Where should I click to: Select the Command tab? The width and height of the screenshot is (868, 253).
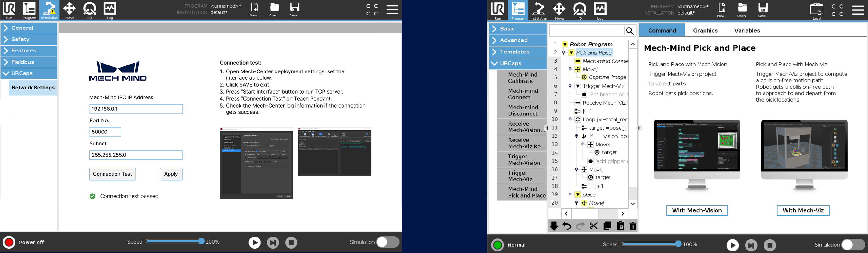(662, 30)
